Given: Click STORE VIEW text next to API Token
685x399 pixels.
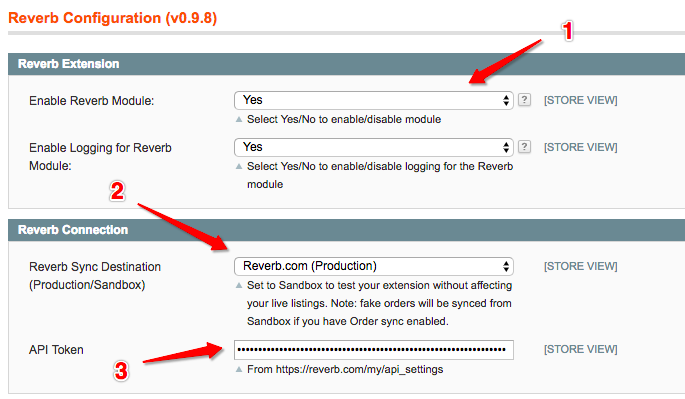Looking at the screenshot, I should 580,349.
